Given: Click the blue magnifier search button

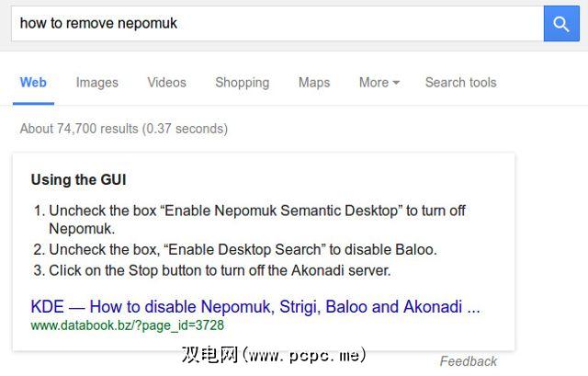Looking at the screenshot, I should pos(560,24).
